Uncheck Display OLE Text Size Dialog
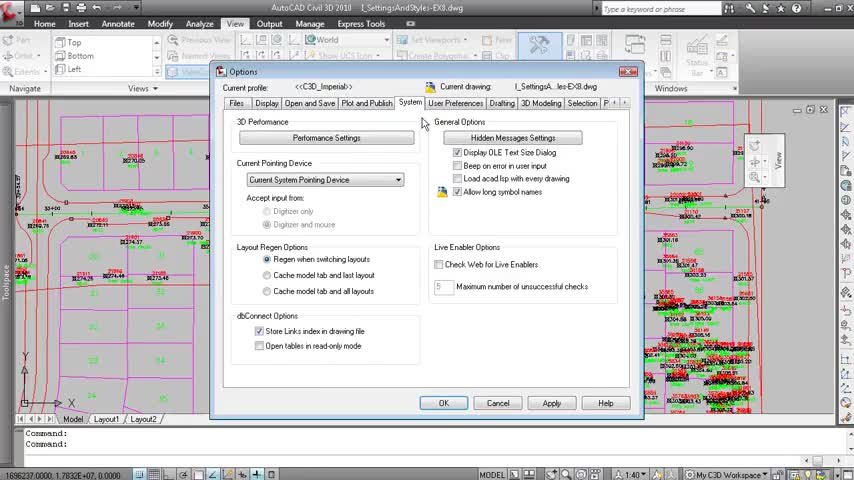The width and height of the screenshot is (854, 480). (458, 153)
